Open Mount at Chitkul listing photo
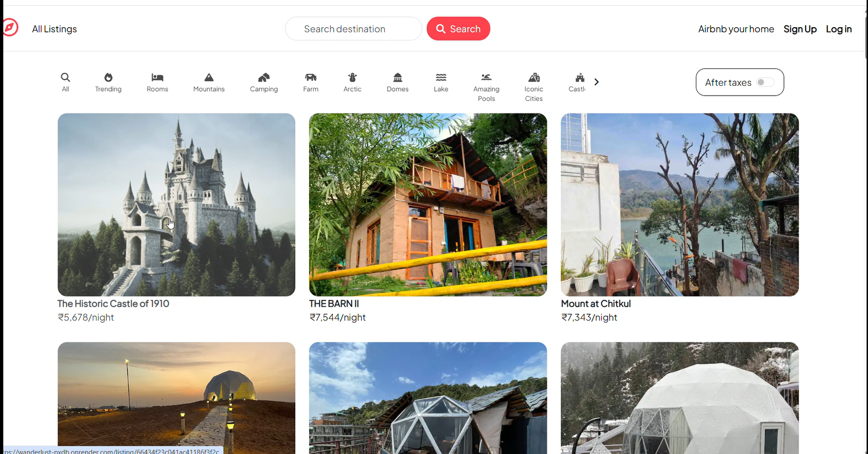 [x=679, y=204]
